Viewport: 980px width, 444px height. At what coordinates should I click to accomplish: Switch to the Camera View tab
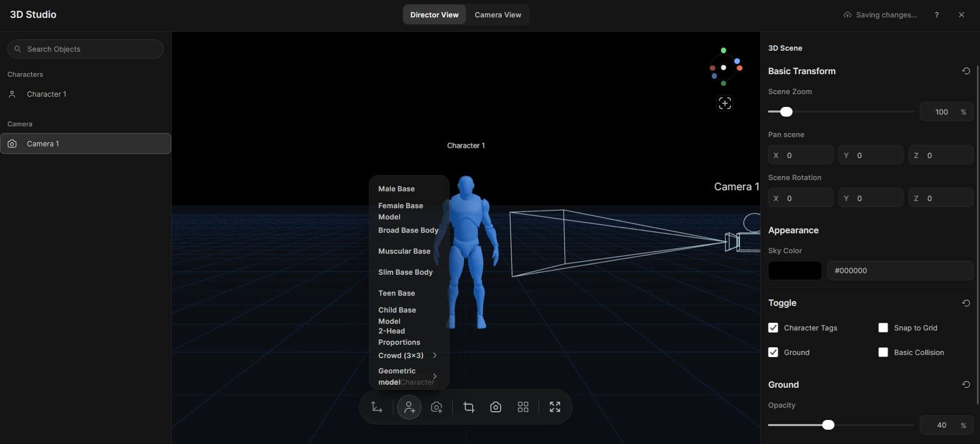[498, 15]
